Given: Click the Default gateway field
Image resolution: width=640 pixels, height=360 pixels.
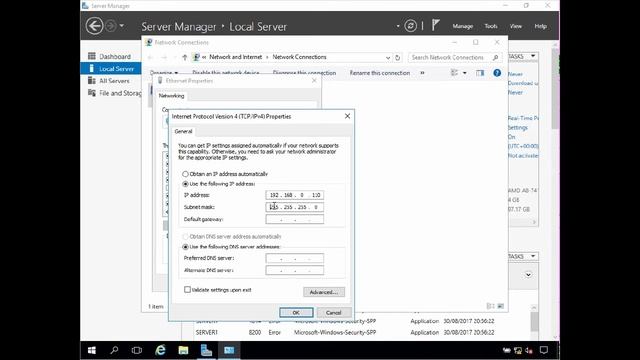Looking at the screenshot, I should pos(294,220).
